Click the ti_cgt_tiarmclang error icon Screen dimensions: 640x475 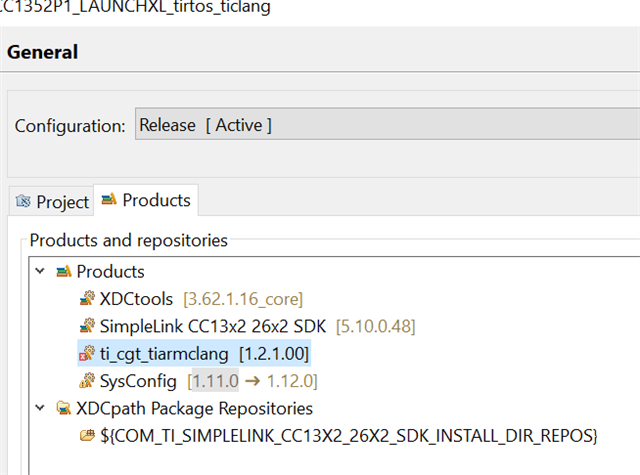click(87, 354)
